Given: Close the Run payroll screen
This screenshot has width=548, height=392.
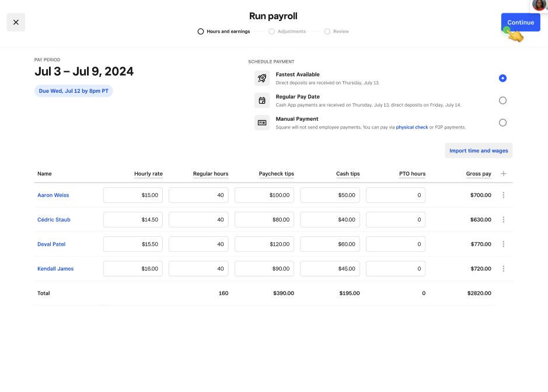Looking at the screenshot, I should (16, 22).
